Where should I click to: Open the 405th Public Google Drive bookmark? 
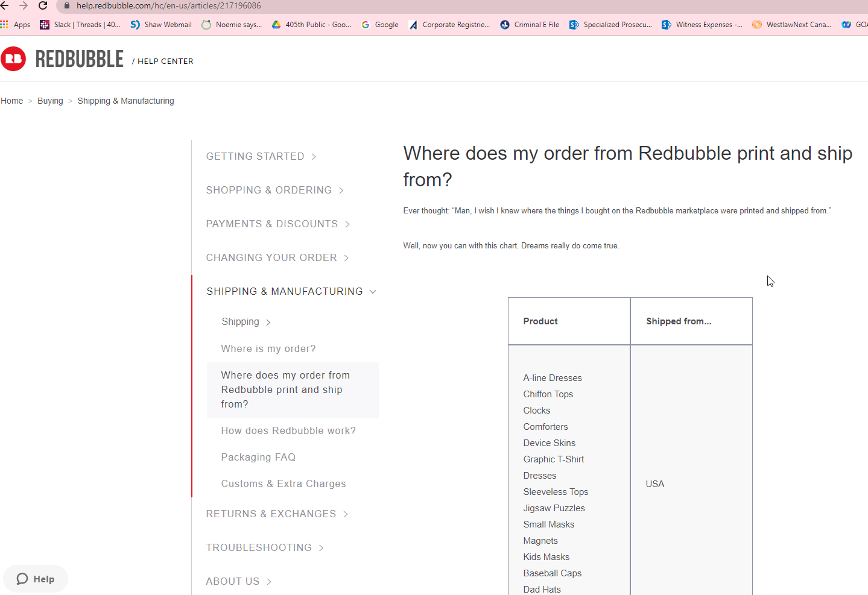click(x=311, y=25)
